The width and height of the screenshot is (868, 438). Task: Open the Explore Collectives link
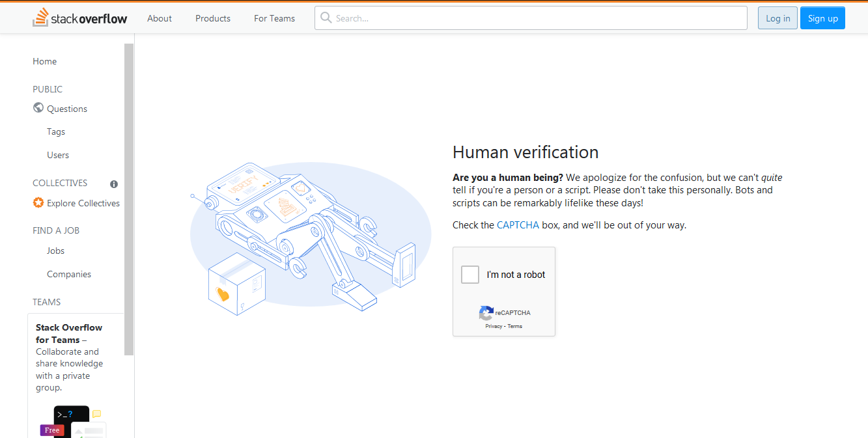click(x=83, y=203)
